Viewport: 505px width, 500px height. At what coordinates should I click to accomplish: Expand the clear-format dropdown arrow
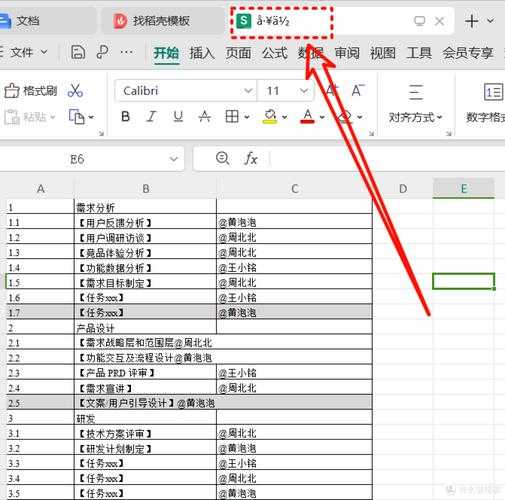tap(360, 117)
